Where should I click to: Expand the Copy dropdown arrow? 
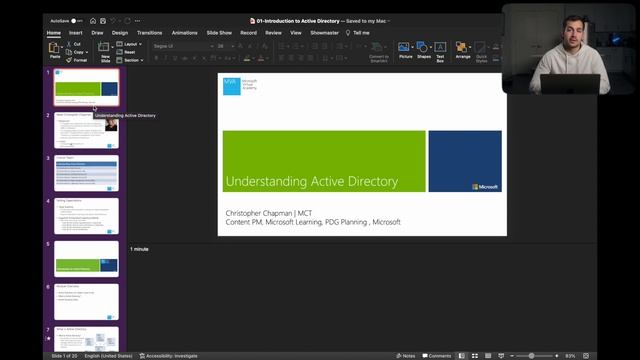coord(87,52)
